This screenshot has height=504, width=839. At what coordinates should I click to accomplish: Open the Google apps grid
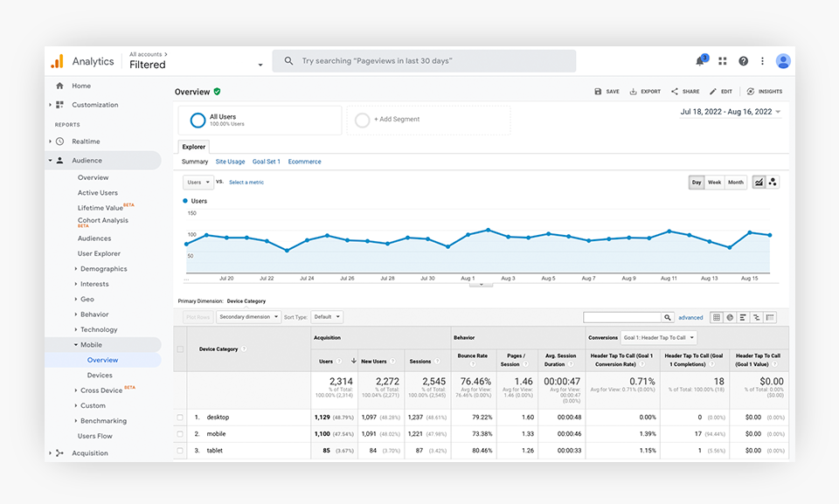point(723,61)
